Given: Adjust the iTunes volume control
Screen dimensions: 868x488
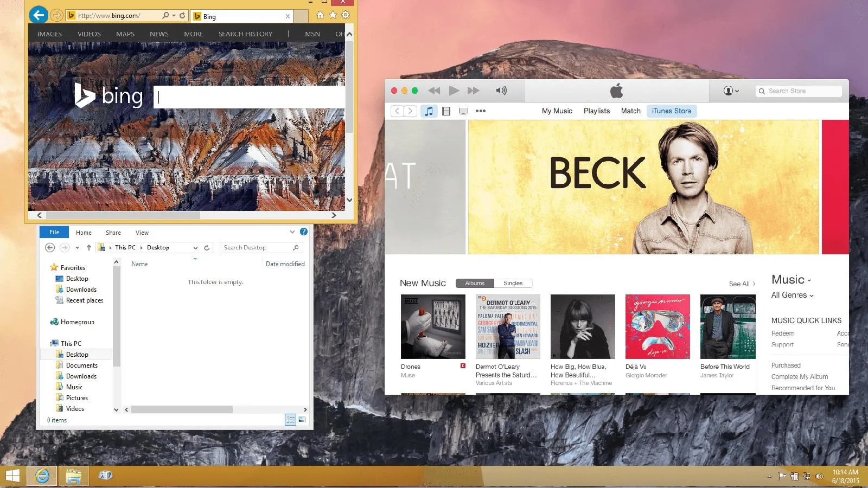Looking at the screenshot, I should [501, 91].
